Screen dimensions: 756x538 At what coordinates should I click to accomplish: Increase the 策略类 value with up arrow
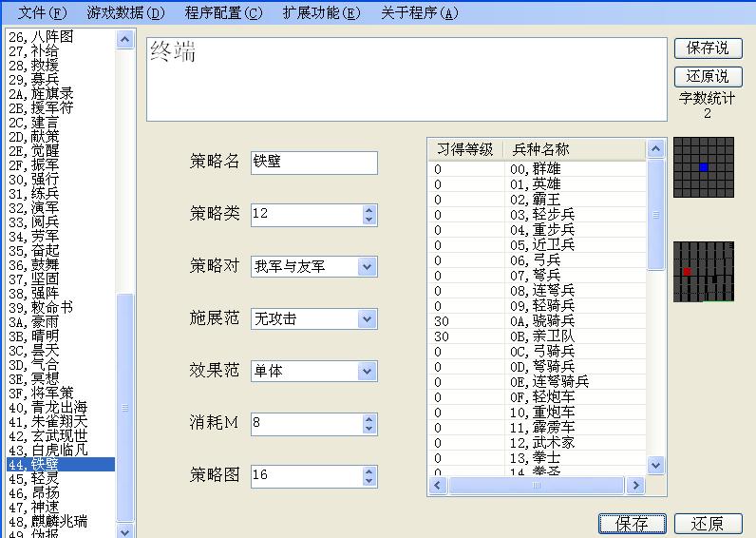tap(369, 209)
